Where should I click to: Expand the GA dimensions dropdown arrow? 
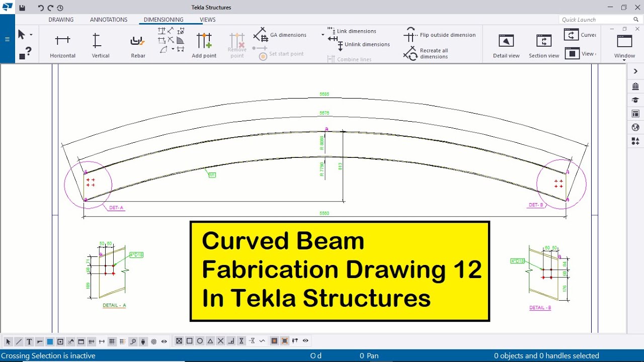323,35
